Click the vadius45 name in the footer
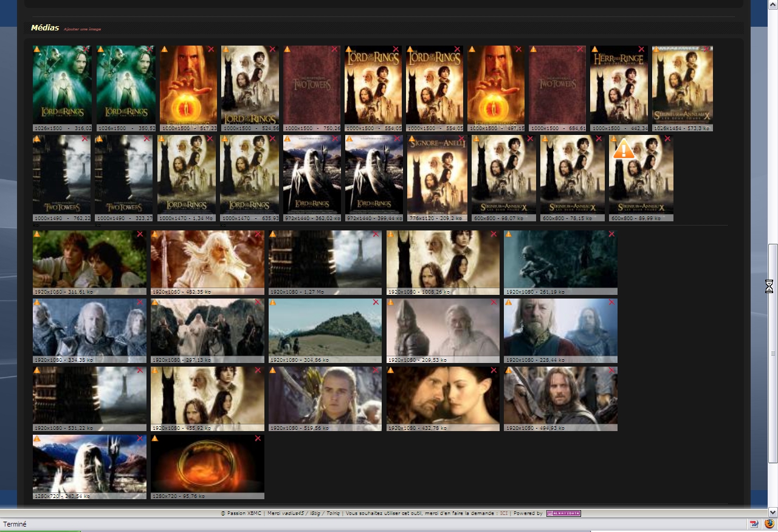 [x=293, y=514]
